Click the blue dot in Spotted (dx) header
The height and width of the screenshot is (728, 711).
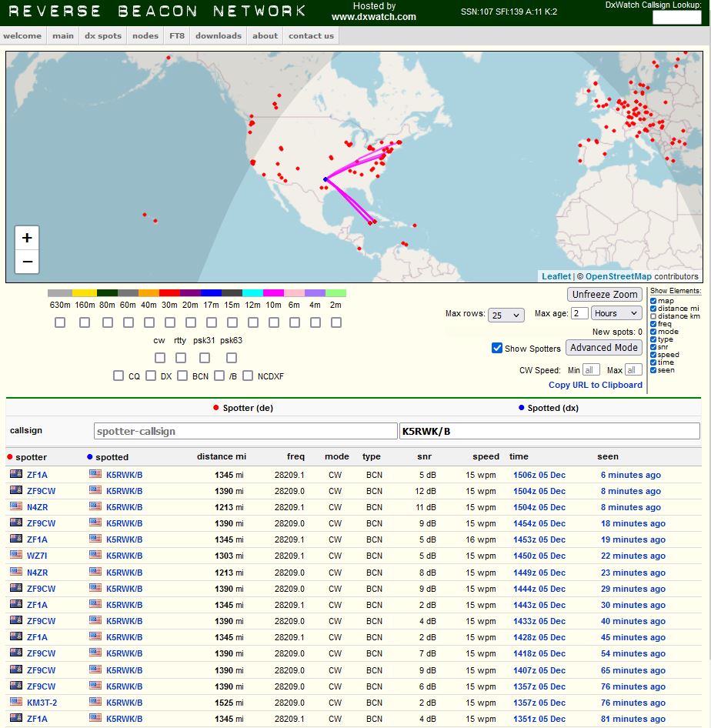click(x=521, y=408)
